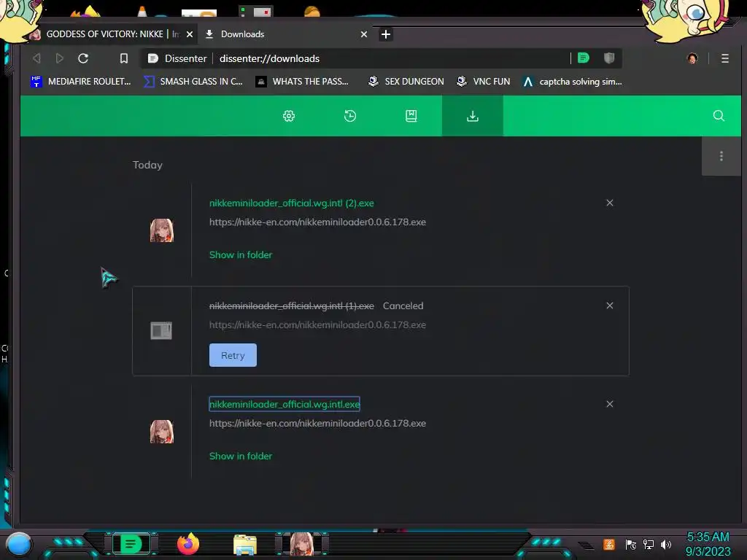Open a new tab with the plus button
Image resolution: width=747 pixels, height=560 pixels.
pyautogui.click(x=386, y=34)
